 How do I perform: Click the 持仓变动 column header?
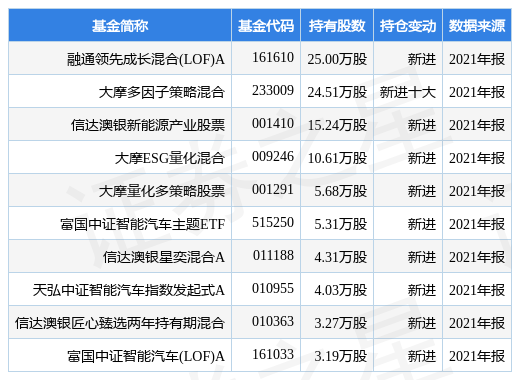click(408, 26)
